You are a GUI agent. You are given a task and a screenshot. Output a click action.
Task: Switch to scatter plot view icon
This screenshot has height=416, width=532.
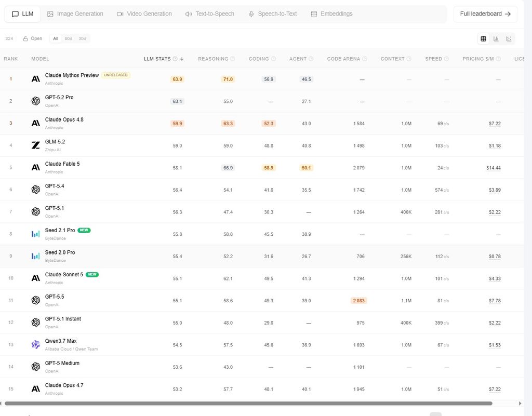coord(509,38)
